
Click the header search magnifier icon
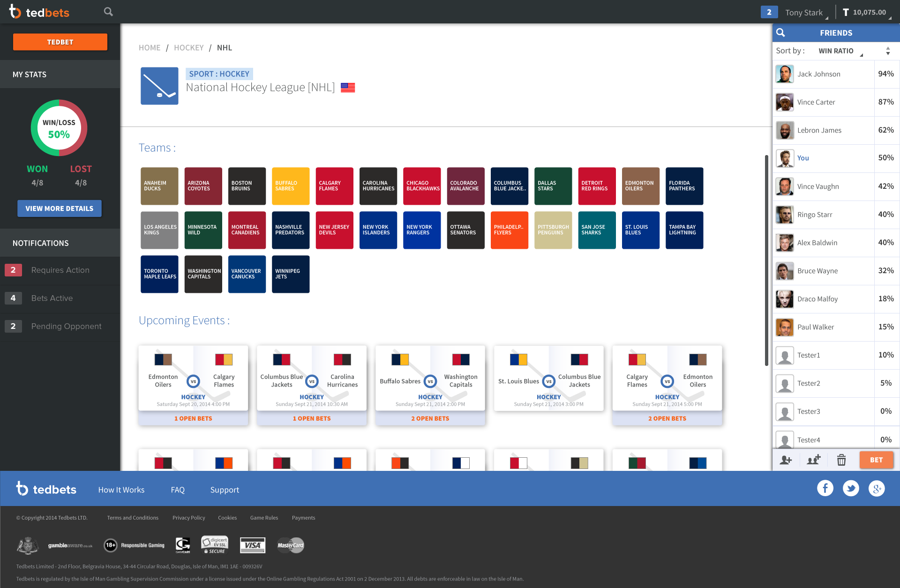108,12
